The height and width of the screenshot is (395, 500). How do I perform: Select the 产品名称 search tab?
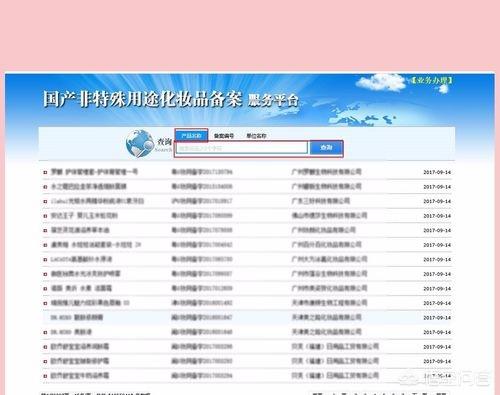[191, 135]
